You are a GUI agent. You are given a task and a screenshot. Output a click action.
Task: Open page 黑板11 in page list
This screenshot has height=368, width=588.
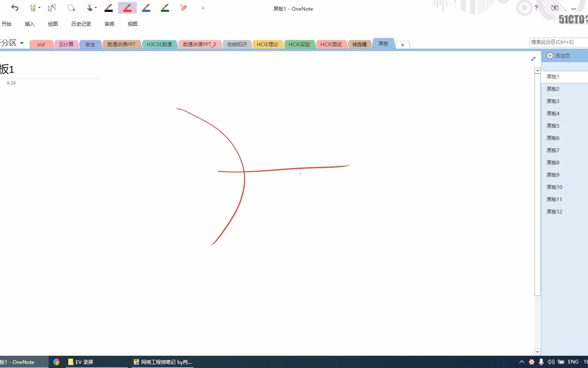click(565, 199)
